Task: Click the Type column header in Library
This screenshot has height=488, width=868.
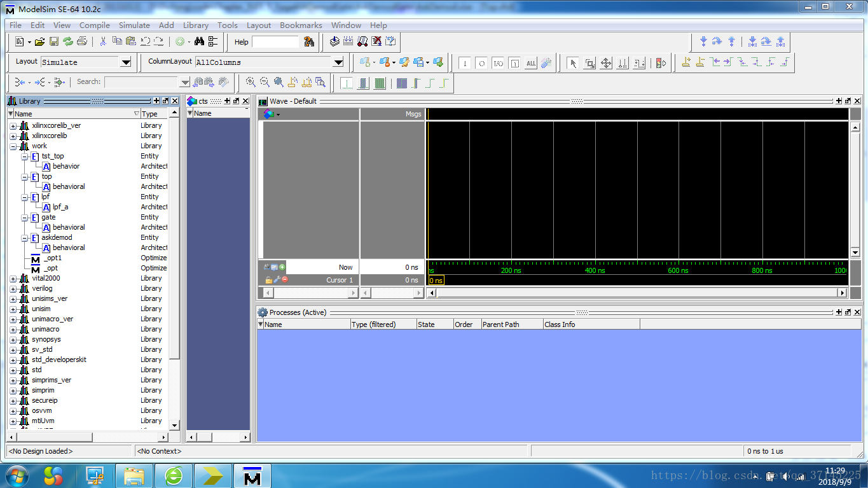Action: (154, 114)
